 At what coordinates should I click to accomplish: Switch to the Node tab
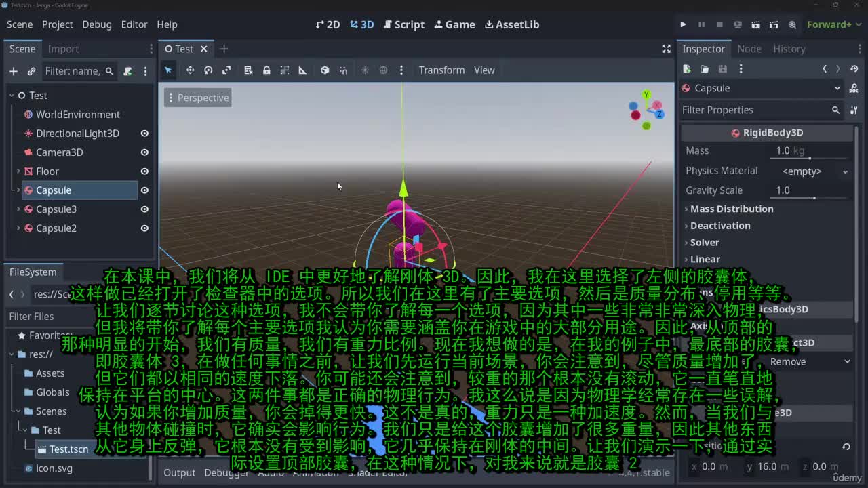[749, 49]
